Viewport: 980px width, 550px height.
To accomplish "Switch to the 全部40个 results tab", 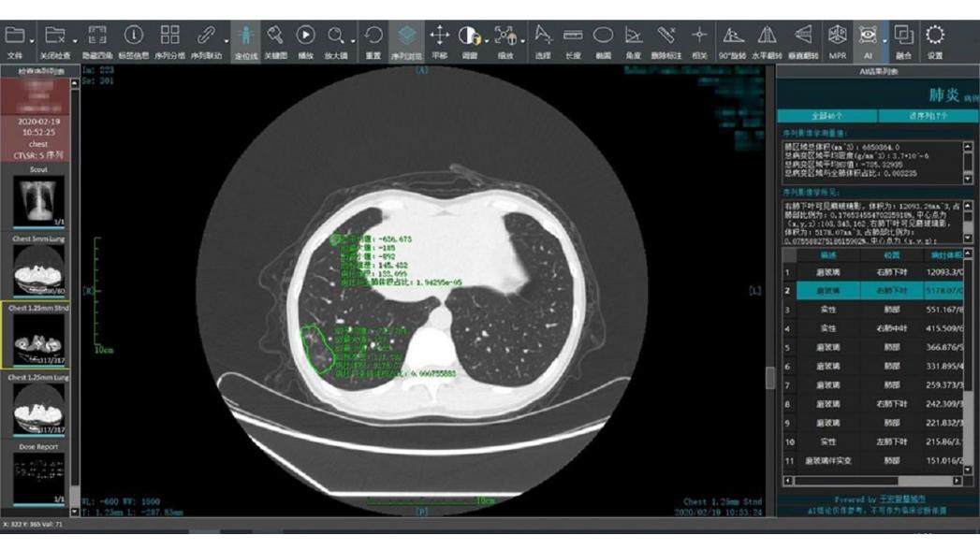I will pos(826,116).
